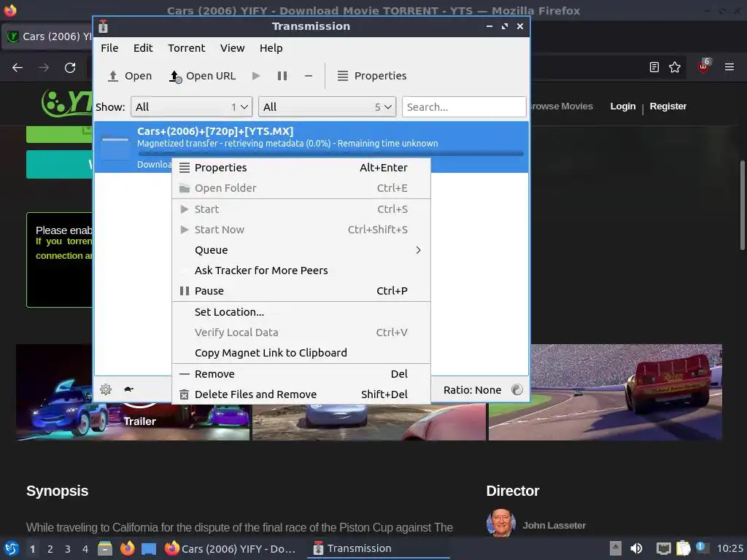Viewport: 747px width, 560px height.
Task: Choose Delete Files and Remove
Action: [x=301, y=394]
